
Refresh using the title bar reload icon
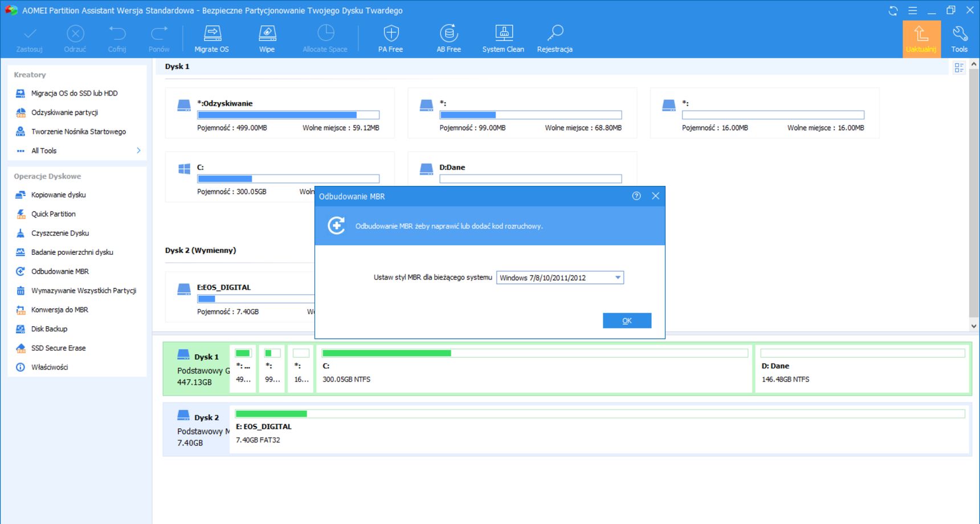[893, 11]
